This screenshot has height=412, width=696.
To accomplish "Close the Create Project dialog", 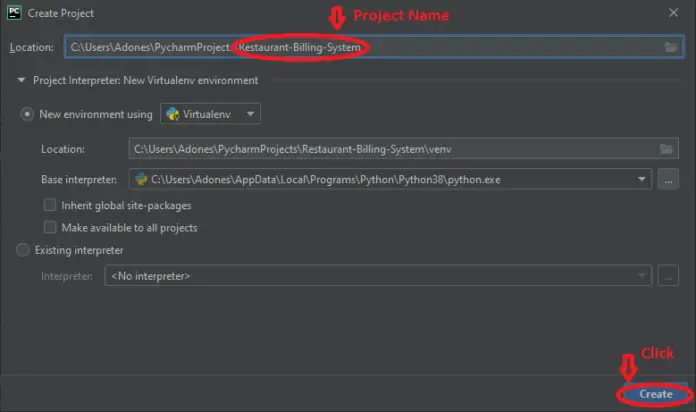I will pyautogui.click(x=673, y=13).
